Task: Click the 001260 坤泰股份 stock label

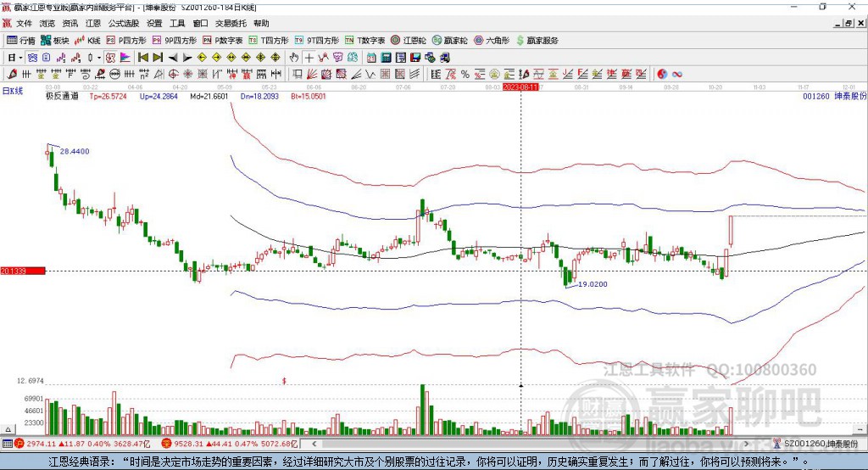Action: (834, 96)
